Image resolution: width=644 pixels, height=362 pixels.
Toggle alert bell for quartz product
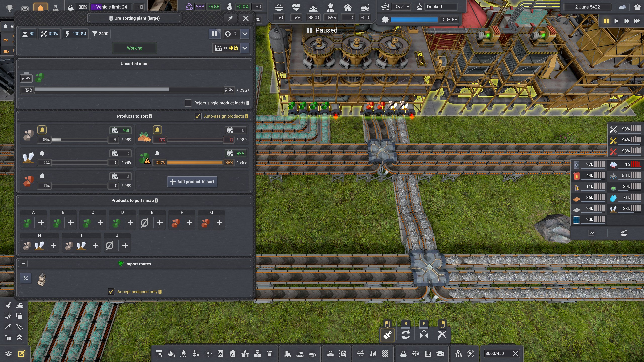click(42, 153)
